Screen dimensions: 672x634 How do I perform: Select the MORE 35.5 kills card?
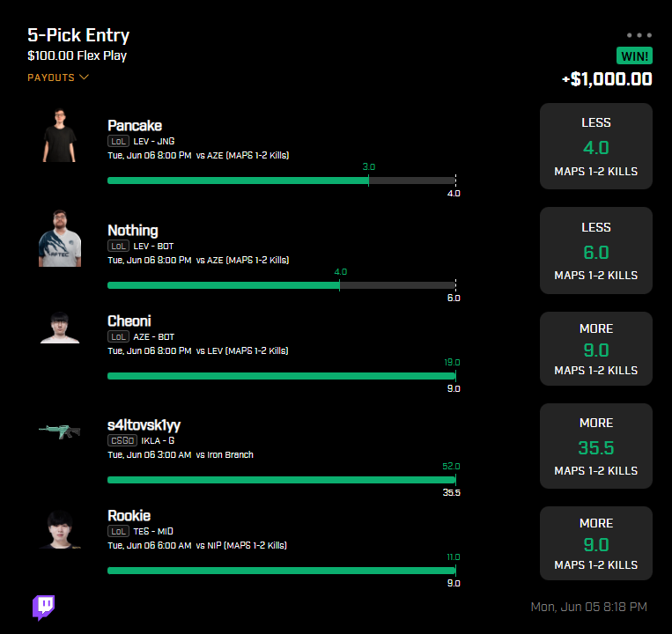click(x=596, y=446)
